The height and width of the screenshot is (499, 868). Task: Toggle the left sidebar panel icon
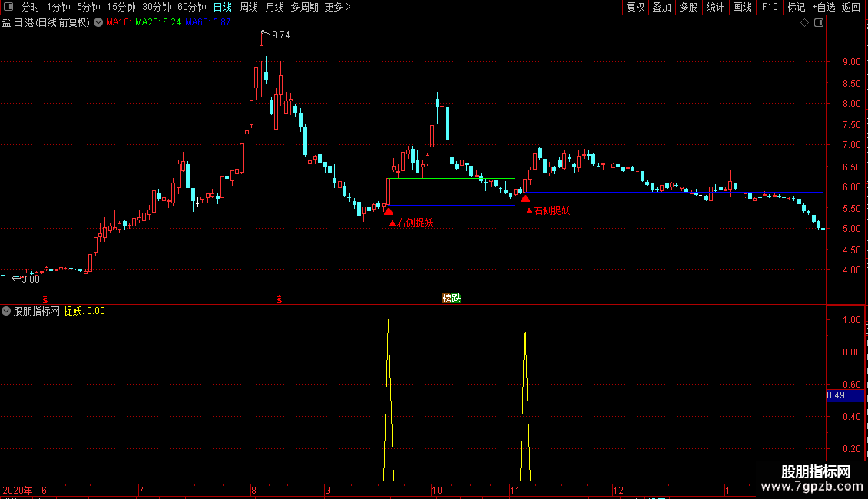8,7
